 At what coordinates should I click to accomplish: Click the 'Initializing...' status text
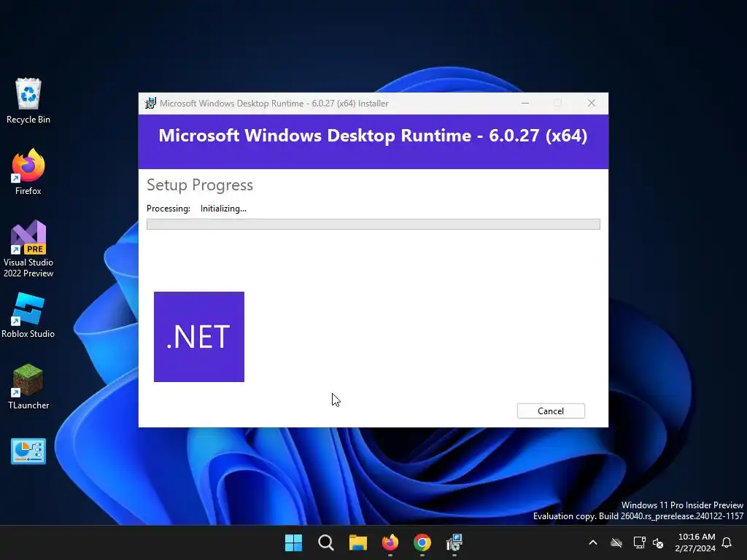(223, 209)
